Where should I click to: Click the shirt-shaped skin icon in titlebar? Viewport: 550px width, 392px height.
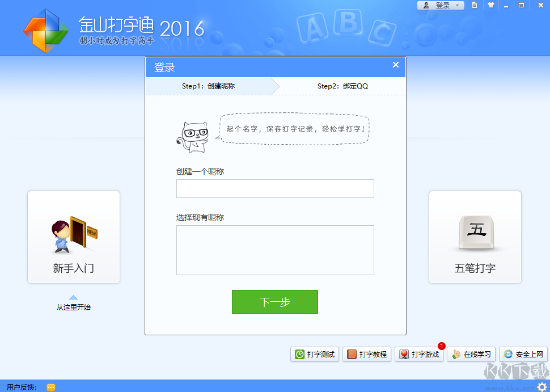[x=490, y=5]
